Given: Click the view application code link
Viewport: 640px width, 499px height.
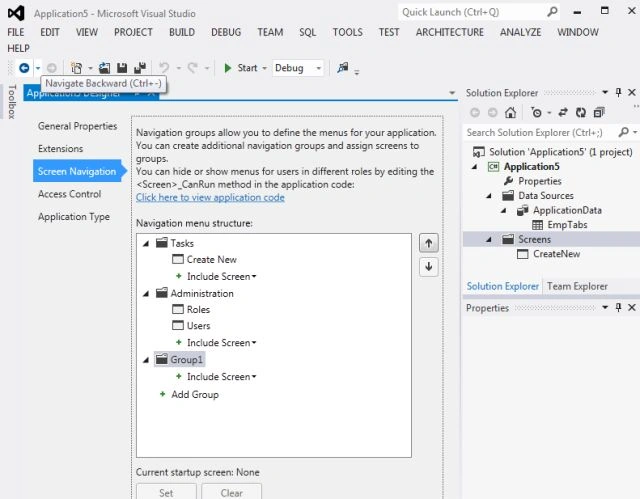Looking at the screenshot, I should [x=210, y=197].
